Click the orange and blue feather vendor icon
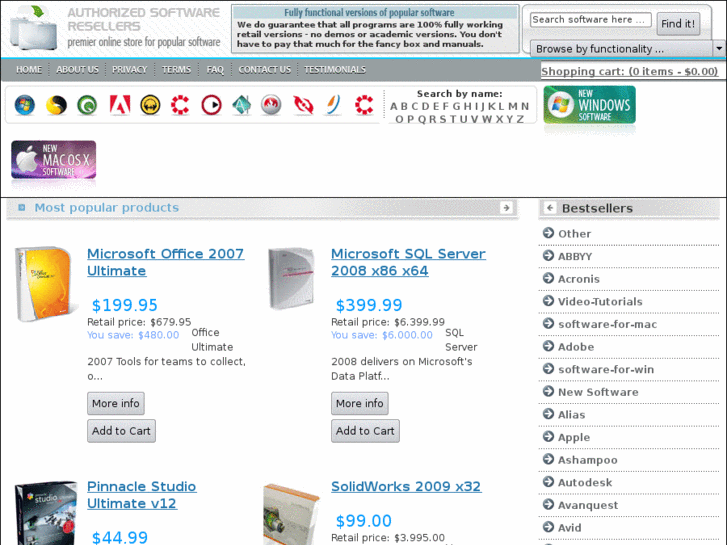The image size is (727, 545). point(334,105)
